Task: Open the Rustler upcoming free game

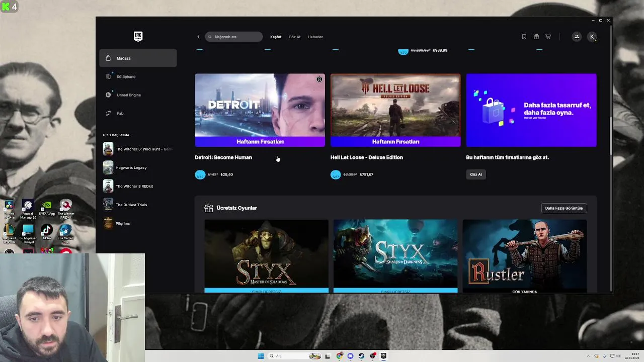Action: 525,256
